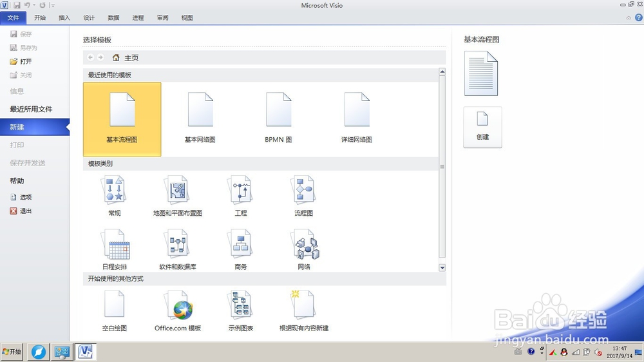Select 新建 in the sidebar

(35, 127)
